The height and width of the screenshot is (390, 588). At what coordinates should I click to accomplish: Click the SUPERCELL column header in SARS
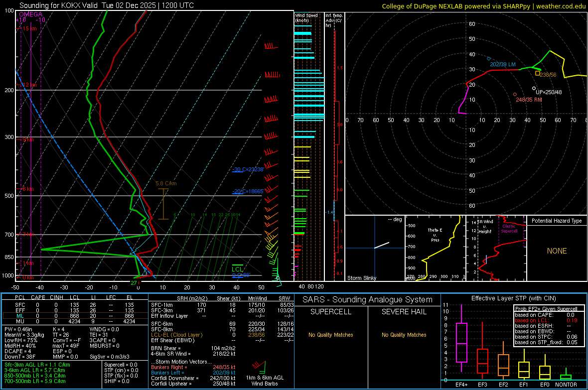pos(331,312)
